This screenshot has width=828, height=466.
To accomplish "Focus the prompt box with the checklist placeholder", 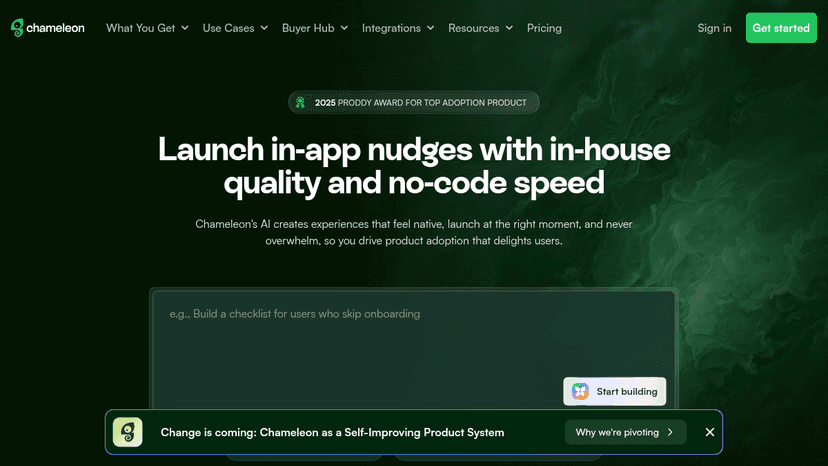I will [413, 350].
